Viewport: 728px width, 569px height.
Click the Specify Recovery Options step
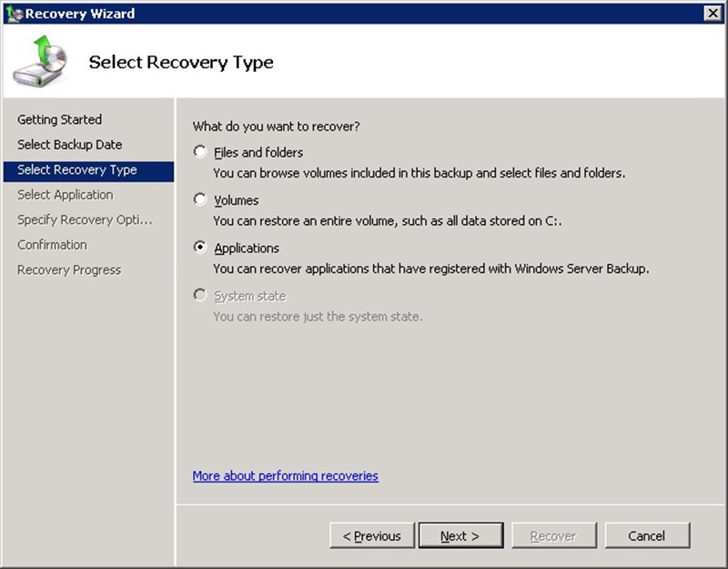pos(85,219)
